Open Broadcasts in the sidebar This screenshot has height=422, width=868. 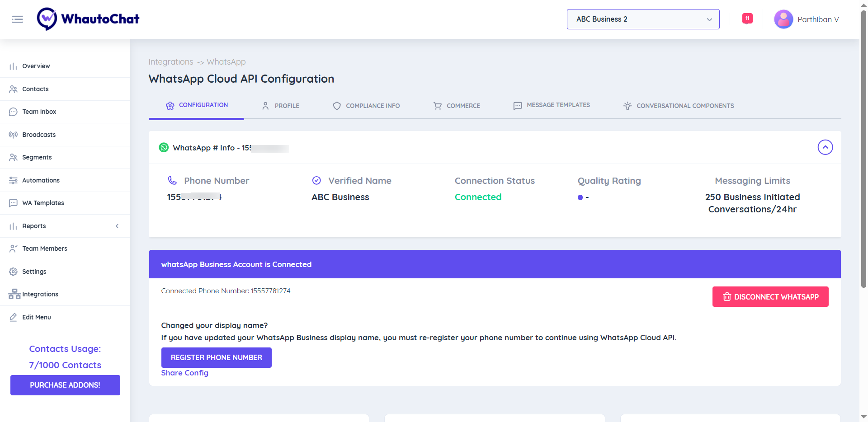coord(65,135)
